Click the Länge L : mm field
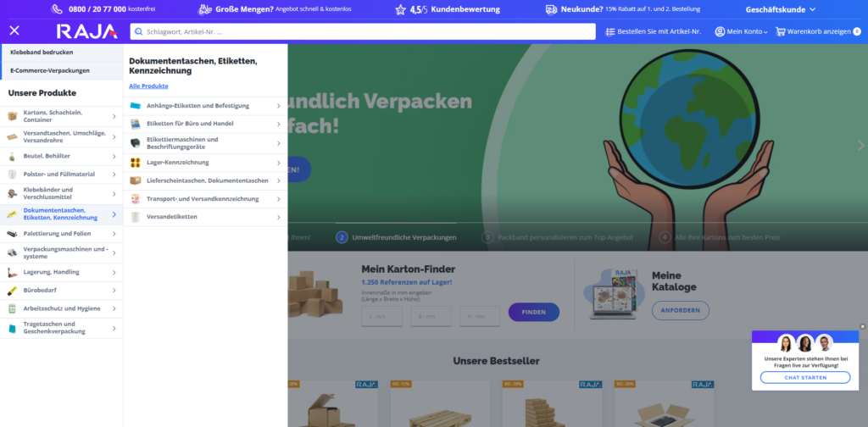 (381, 316)
